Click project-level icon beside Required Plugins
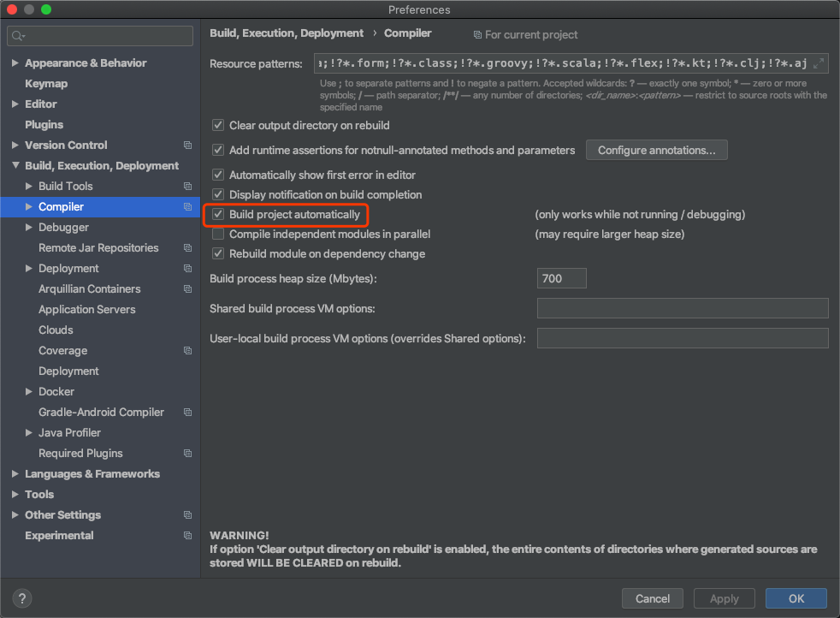Screen dimensions: 840x618 pos(187,454)
